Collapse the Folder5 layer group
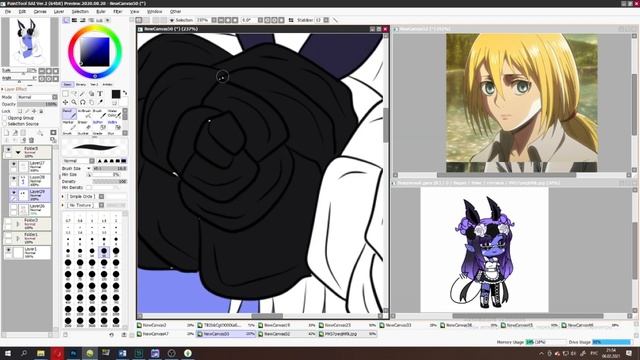The width and height of the screenshot is (640, 360). (18, 152)
